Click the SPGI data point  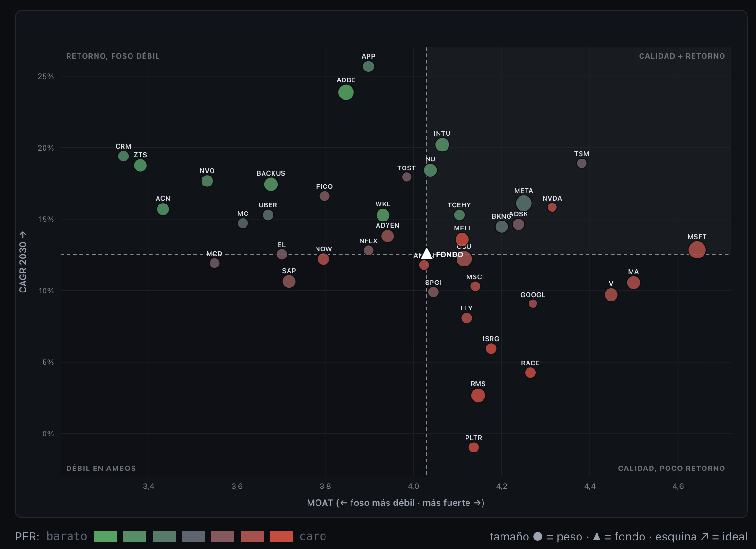pos(433,292)
